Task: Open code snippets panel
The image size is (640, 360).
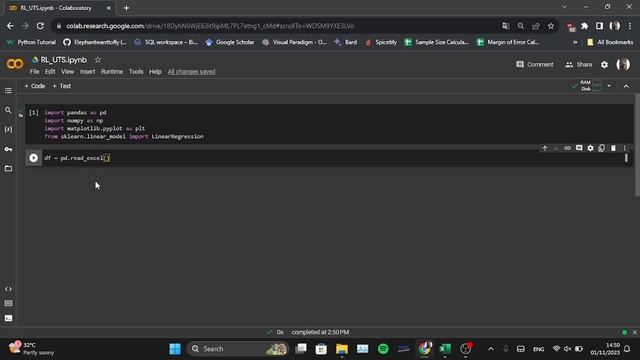Action: click(8, 289)
